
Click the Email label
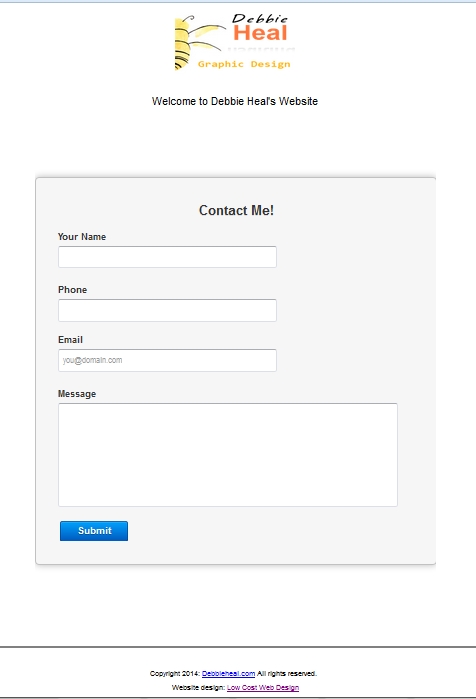pyautogui.click(x=70, y=340)
